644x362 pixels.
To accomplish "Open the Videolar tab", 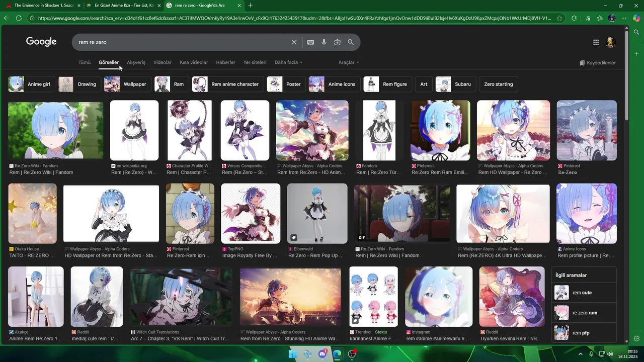I will [163, 62].
